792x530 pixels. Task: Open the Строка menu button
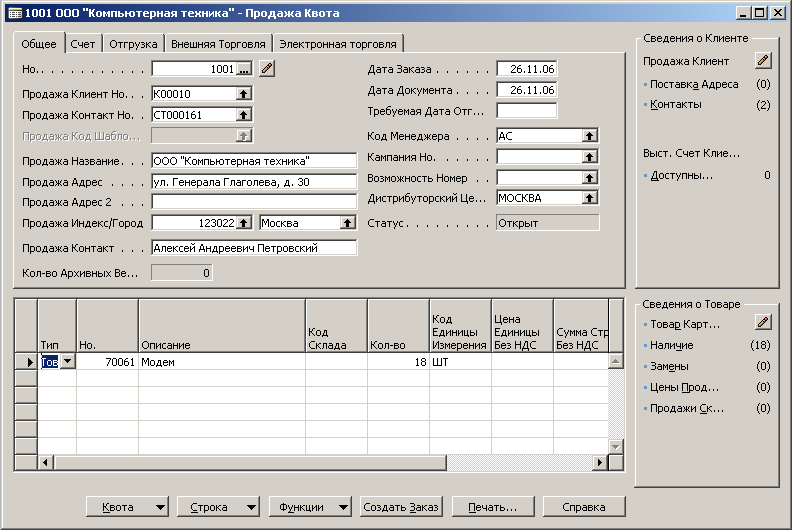[218, 507]
